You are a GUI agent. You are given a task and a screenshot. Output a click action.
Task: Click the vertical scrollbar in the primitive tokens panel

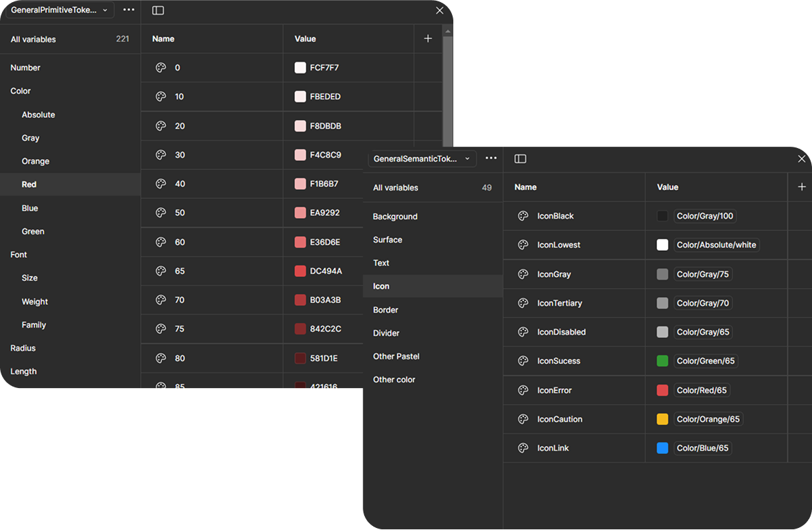click(448, 89)
